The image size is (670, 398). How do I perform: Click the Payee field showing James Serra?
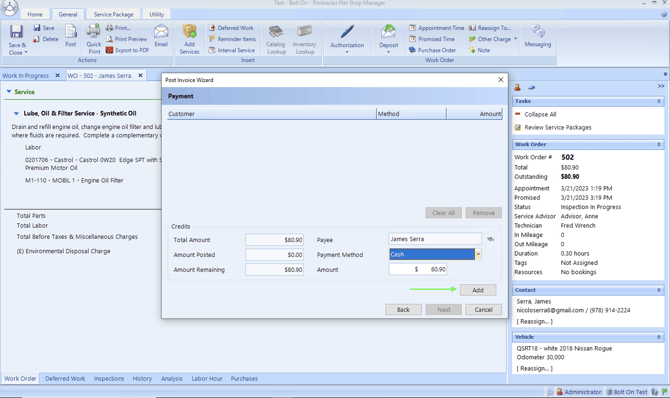point(435,239)
